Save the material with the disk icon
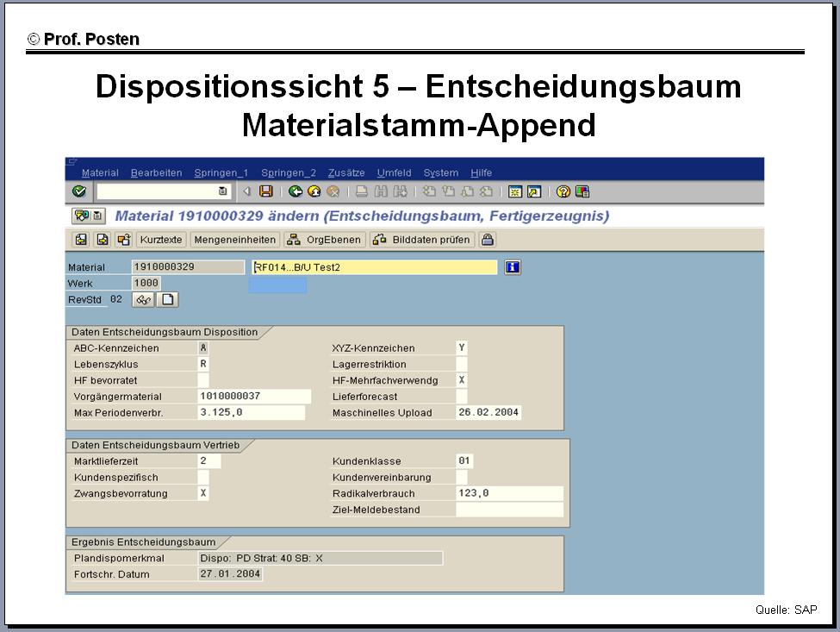840x632 pixels. pyautogui.click(x=266, y=191)
